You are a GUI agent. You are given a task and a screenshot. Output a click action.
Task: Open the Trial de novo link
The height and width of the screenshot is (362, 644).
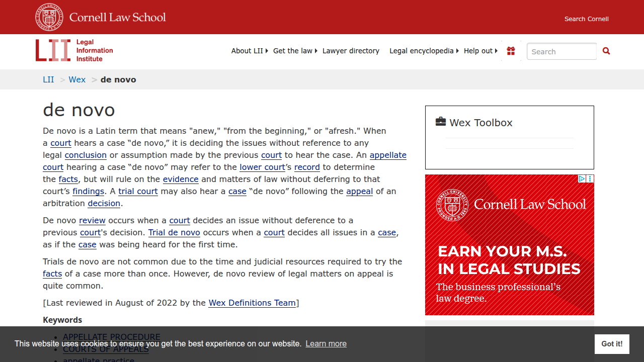tap(174, 232)
